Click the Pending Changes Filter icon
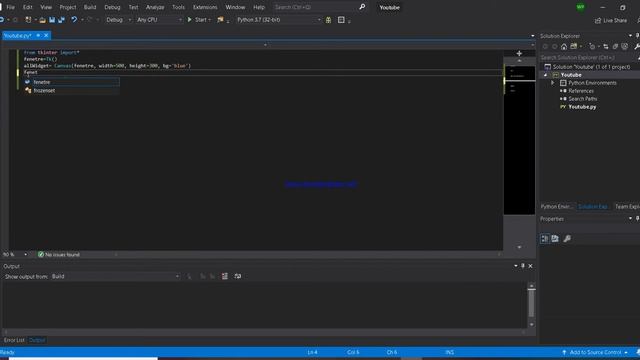The height and width of the screenshot is (360, 640). 592,47
